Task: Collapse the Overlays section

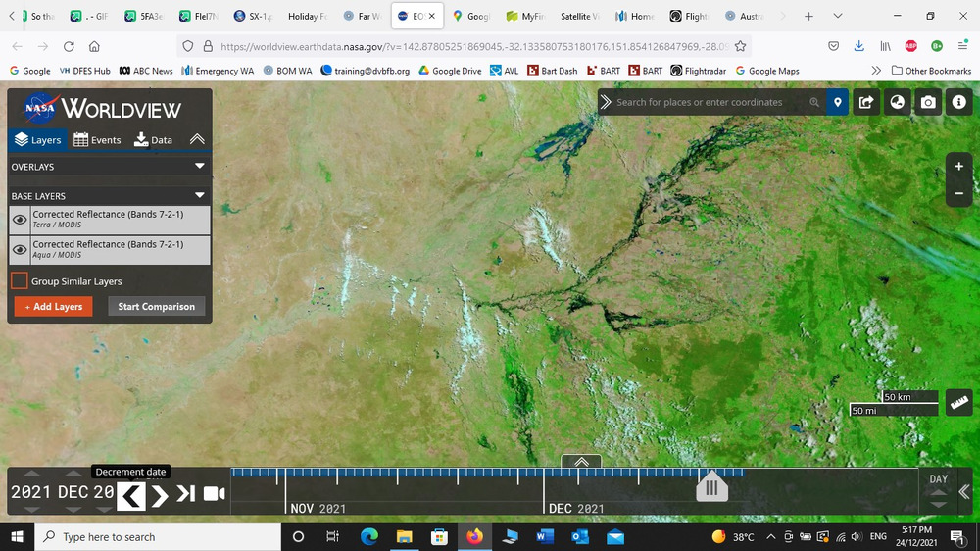Action: pos(200,167)
